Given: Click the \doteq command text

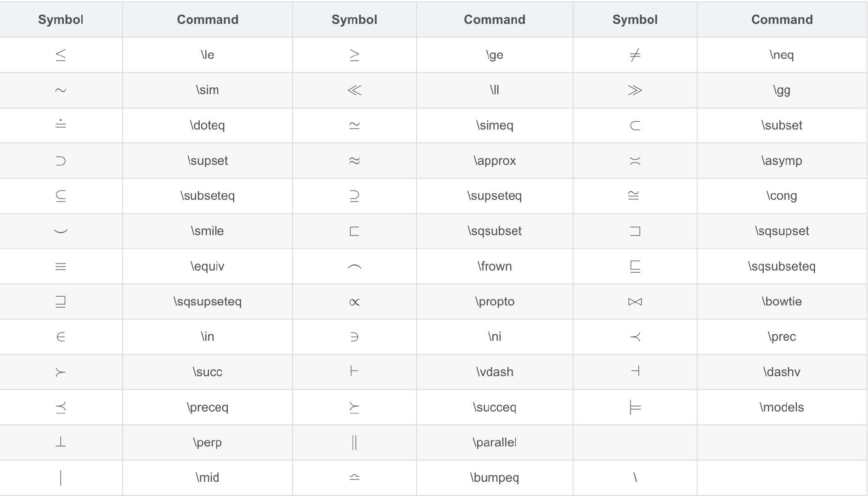Looking at the screenshot, I should 208,125.
